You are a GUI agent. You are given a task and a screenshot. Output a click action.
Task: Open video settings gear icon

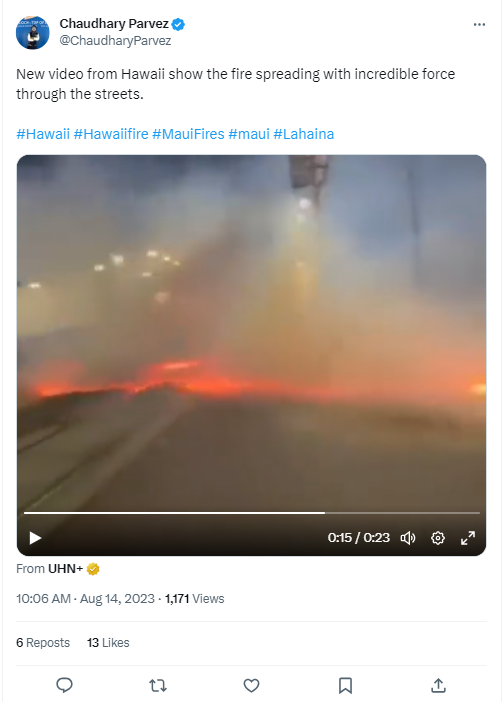tap(438, 538)
